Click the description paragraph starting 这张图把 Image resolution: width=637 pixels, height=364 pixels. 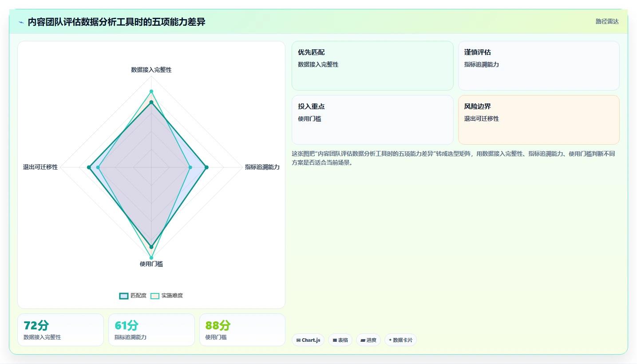[453, 158]
